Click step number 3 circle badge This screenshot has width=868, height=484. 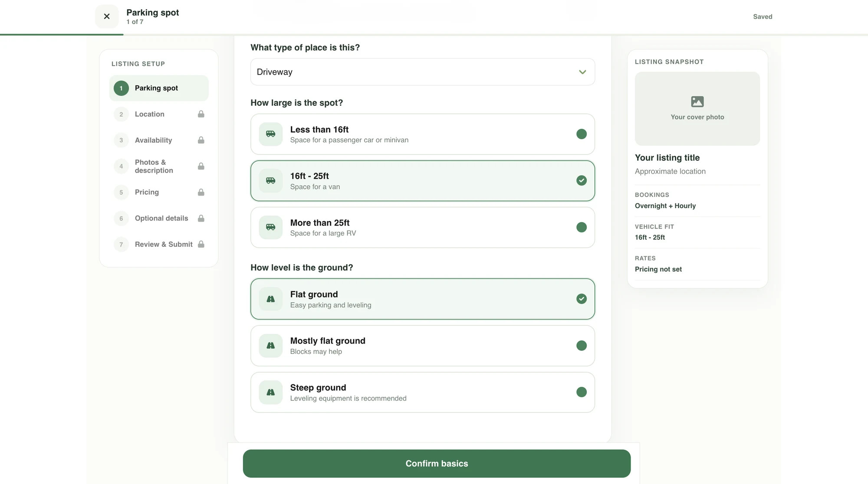pos(121,140)
